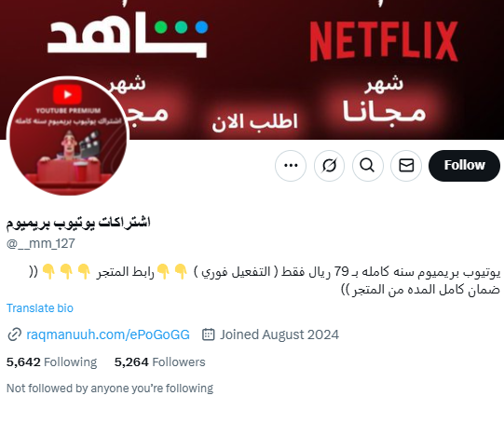Open the raqmanuuh.com/ePoGoGG link
Screen dimensions: 504x423
108,334
